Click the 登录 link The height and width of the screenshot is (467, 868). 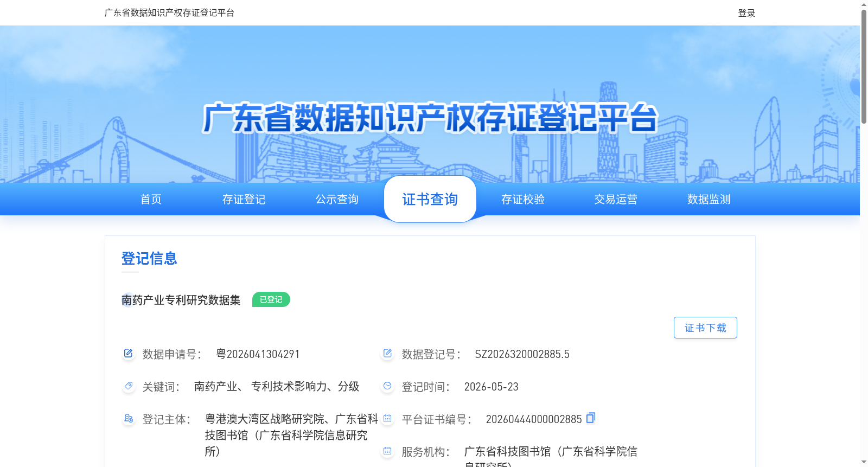pos(746,13)
